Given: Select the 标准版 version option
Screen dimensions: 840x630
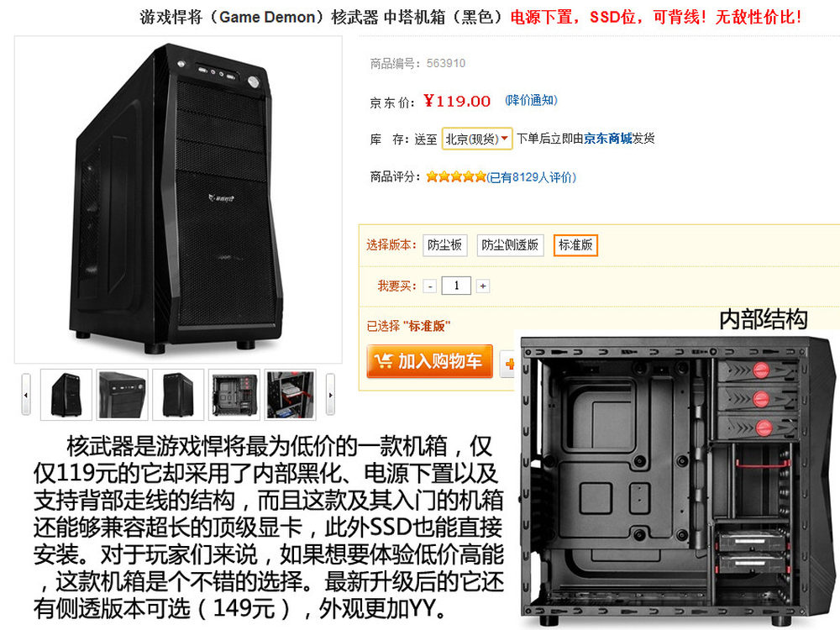Looking at the screenshot, I should (x=575, y=245).
